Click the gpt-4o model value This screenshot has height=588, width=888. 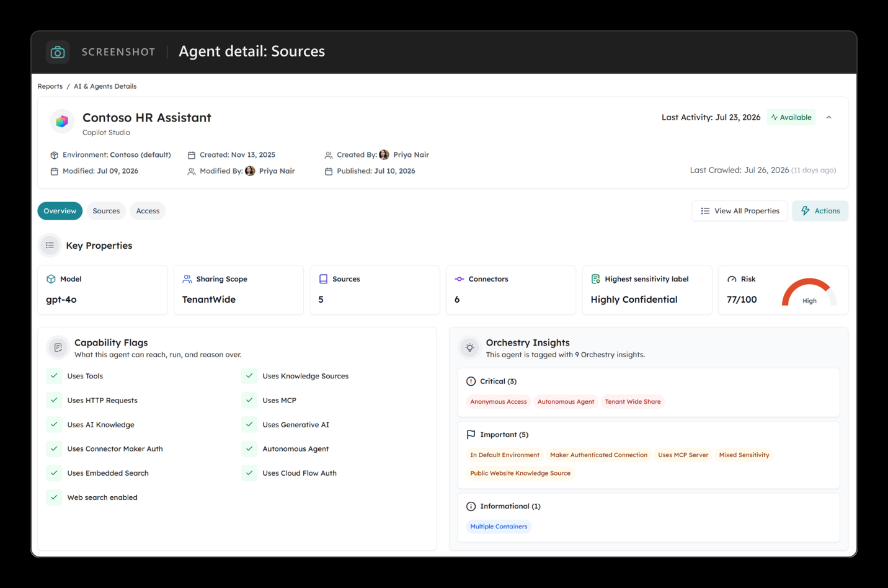[x=61, y=300]
